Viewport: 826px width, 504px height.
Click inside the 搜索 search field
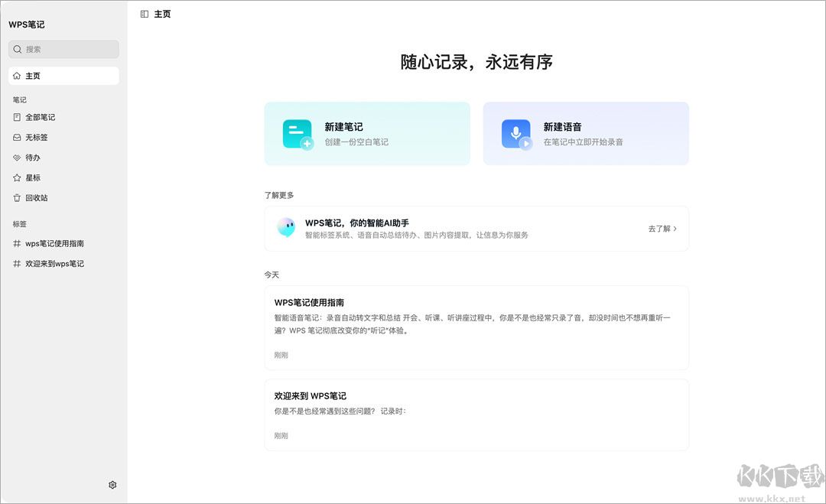pyautogui.click(x=63, y=49)
